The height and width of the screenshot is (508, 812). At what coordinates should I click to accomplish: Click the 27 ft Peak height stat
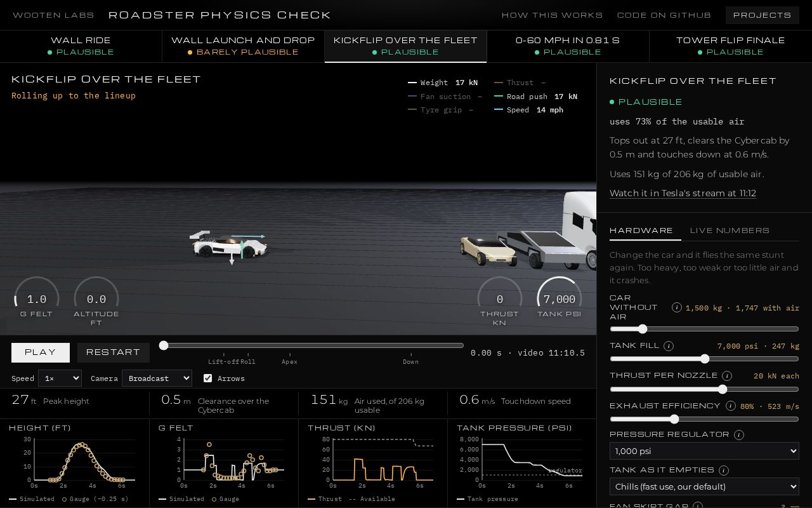[x=74, y=403]
